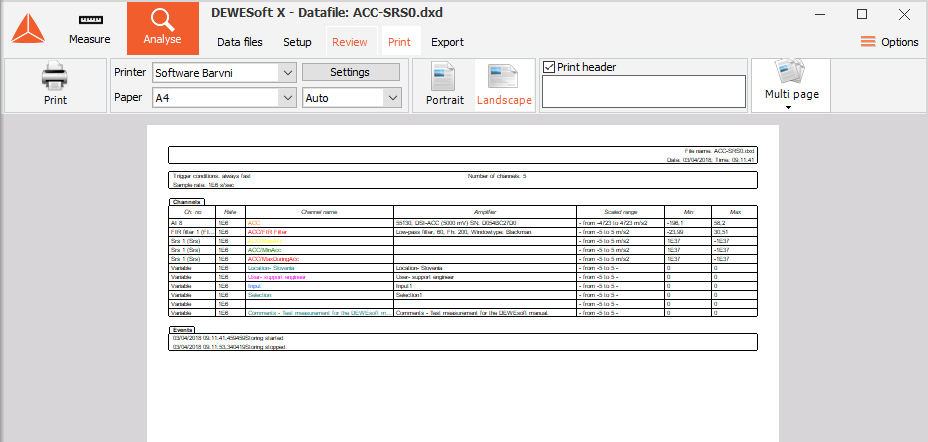
Task: Click the magenta User- support engineer channel name
Action: coord(276,277)
